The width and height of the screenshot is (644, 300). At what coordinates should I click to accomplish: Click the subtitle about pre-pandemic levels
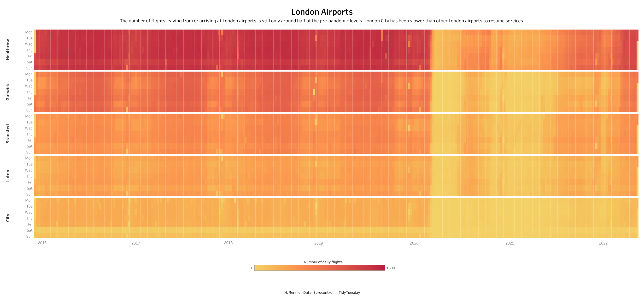[x=322, y=21]
